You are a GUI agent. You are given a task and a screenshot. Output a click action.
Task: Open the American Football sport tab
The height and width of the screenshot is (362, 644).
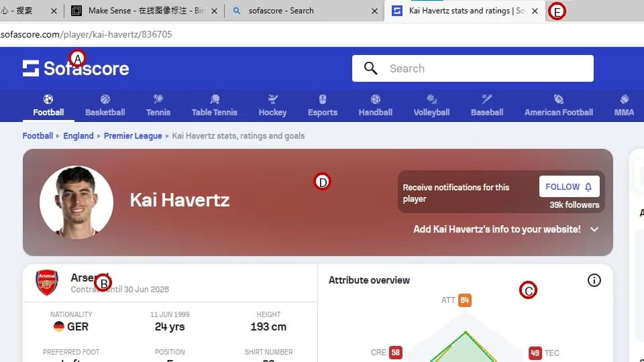[x=559, y=105]
